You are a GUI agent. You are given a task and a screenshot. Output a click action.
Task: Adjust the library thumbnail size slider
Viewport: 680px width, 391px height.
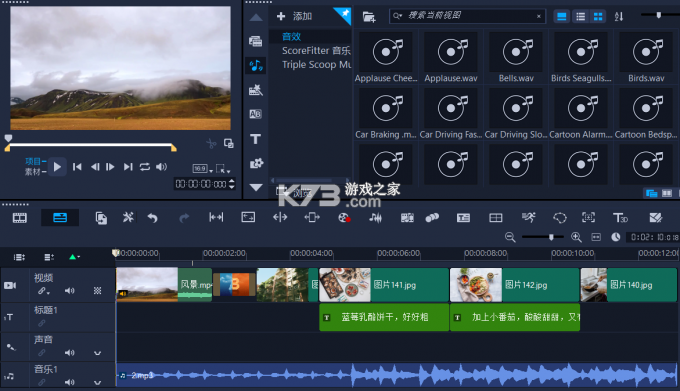tap(659, 15)
